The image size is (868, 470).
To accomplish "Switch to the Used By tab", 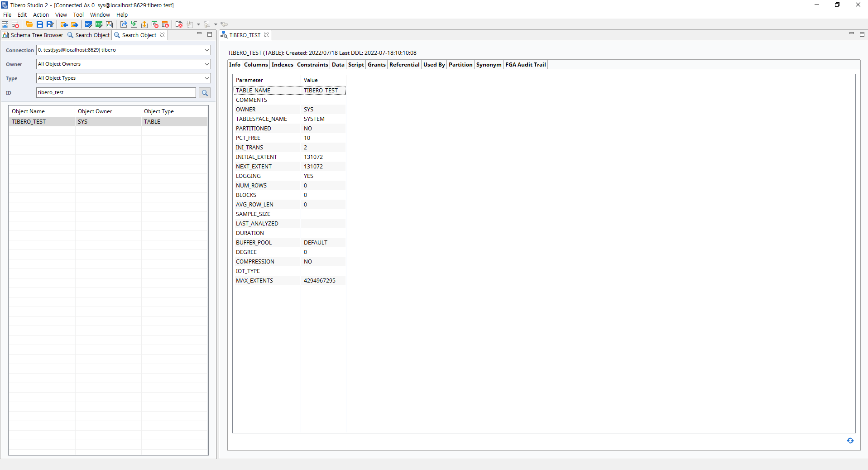I will pos(434,65).
